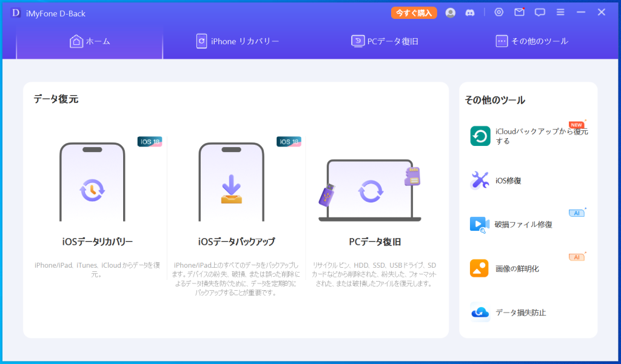The width and height of the screenshot is (621, 364).
Task: Open the Discord community icon
Action: coord(470,12)
